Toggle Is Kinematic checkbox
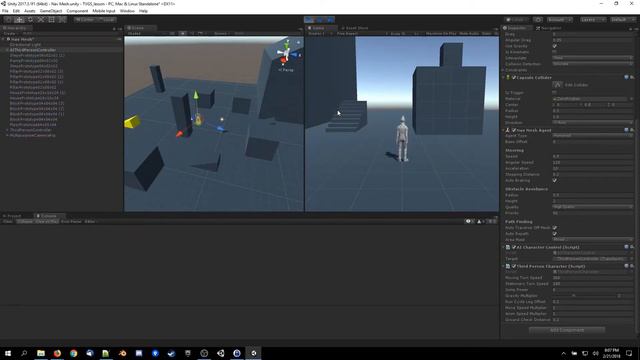This screenshot has height=360, width=640. 555,52
